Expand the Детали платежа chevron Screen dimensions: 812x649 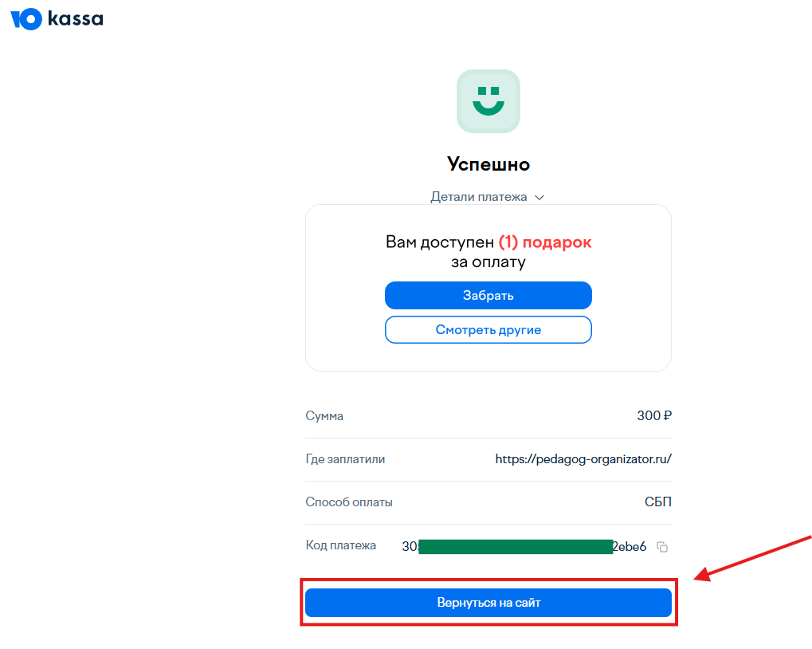pyautogui.click(x=539, y=198)
